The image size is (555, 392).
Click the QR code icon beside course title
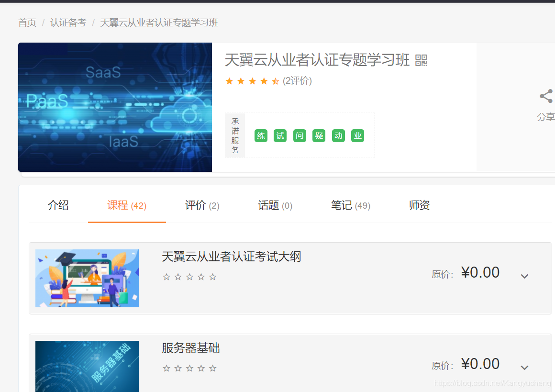(x=421, y=60)
